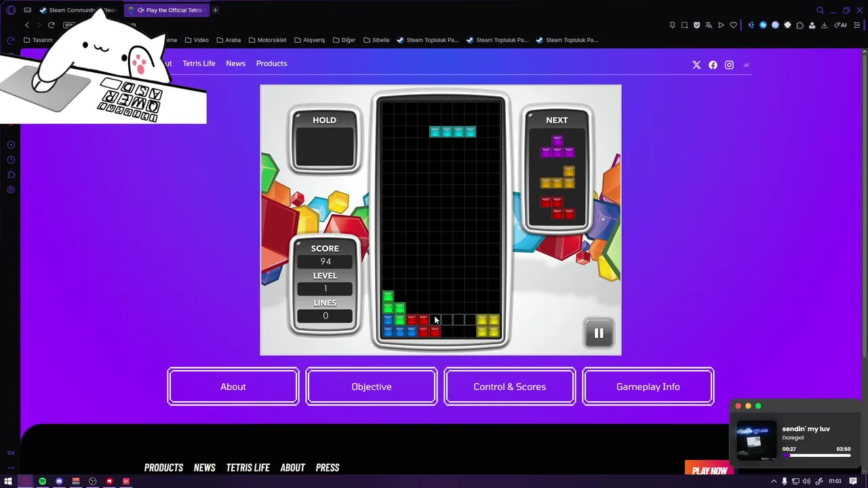Click the PRODUCTS footer link

(x=163, y=468)
